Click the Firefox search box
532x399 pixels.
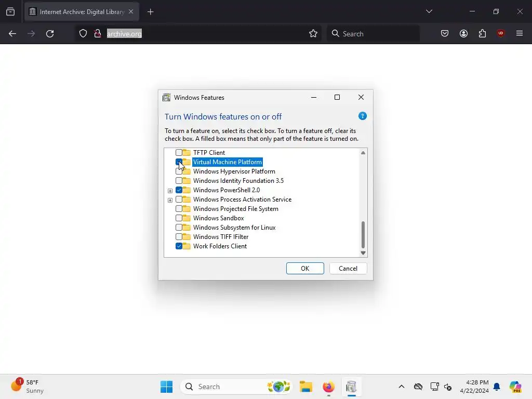point(373,34)
